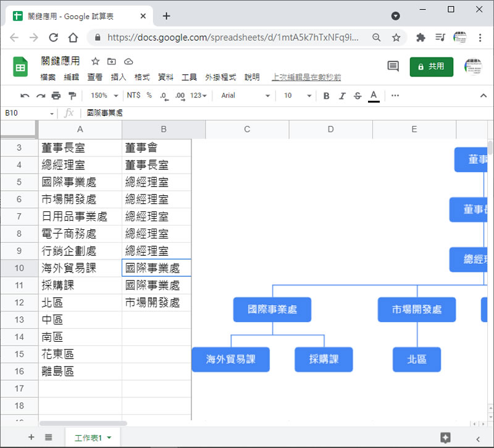
Task: Open the 150% zoom dropdown
Action: point(104,96)
